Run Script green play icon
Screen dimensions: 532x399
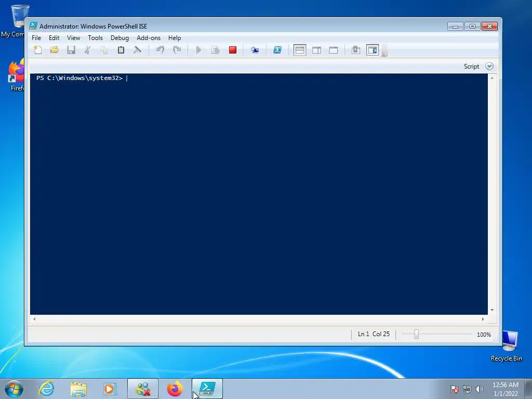pos(198,50)
